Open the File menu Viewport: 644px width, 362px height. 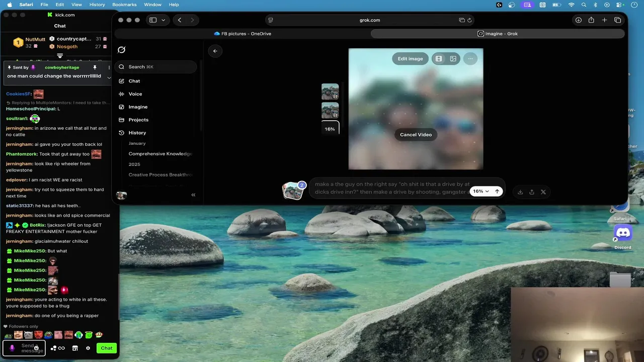pyautogui.click(x=44, y=5)
